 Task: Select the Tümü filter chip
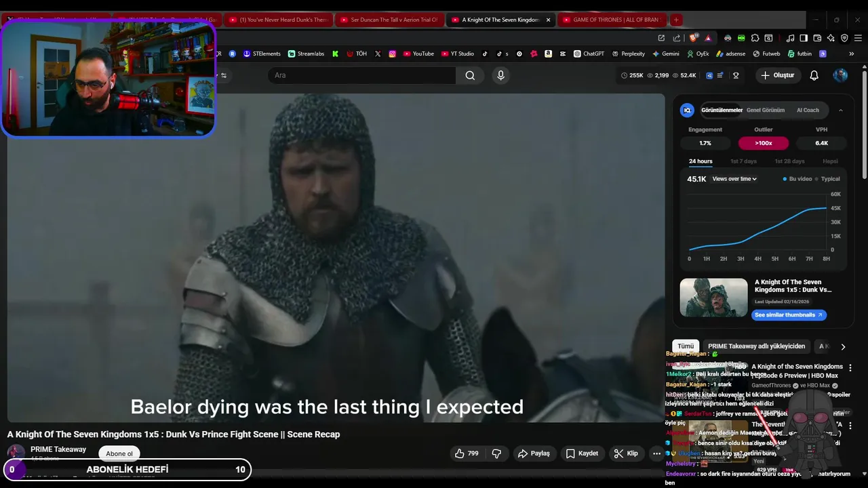click(686, 346)
